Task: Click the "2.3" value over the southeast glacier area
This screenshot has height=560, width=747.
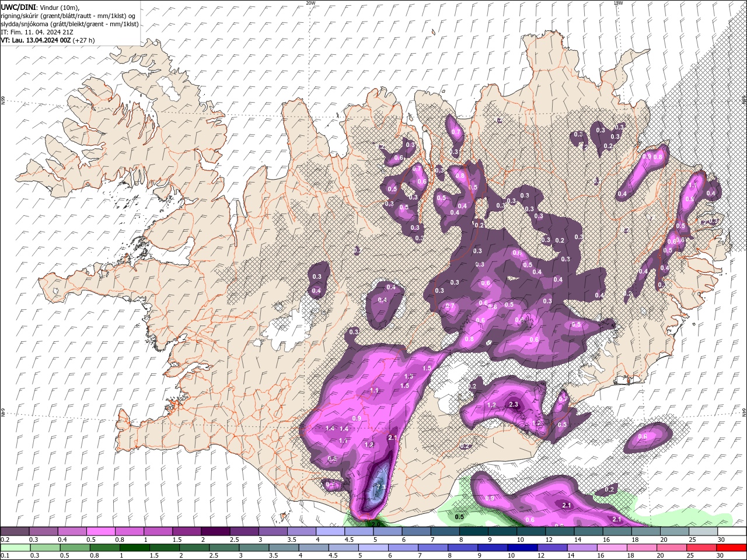Action: point(514,404)
